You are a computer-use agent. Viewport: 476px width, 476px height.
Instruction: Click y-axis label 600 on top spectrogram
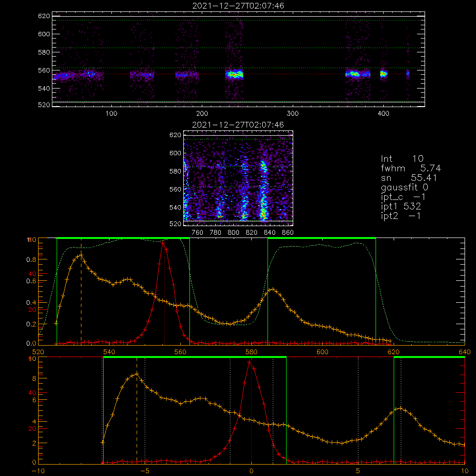click(x=44, y=34)
